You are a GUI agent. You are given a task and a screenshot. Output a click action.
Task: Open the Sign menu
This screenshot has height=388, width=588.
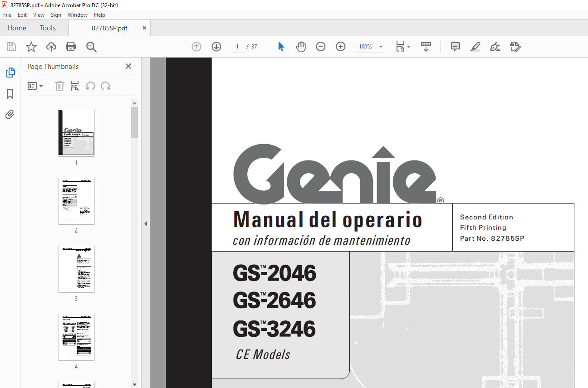pos(56,15)
